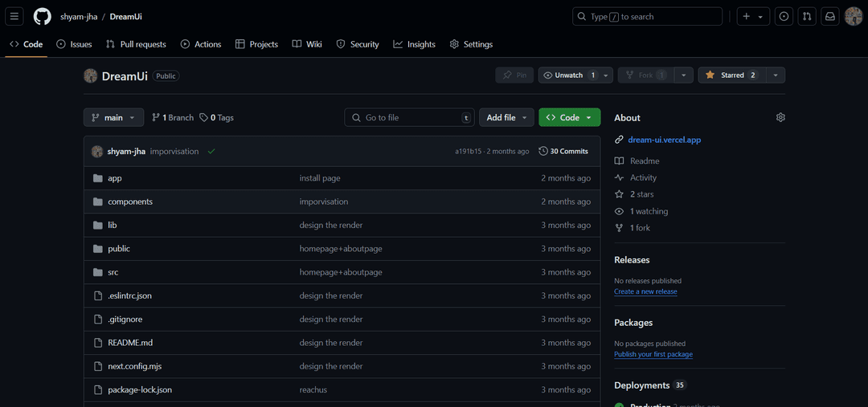Click the green commit status checkmark
The height and width of the screenshot is (407, 868).
[x=211, y=151]
